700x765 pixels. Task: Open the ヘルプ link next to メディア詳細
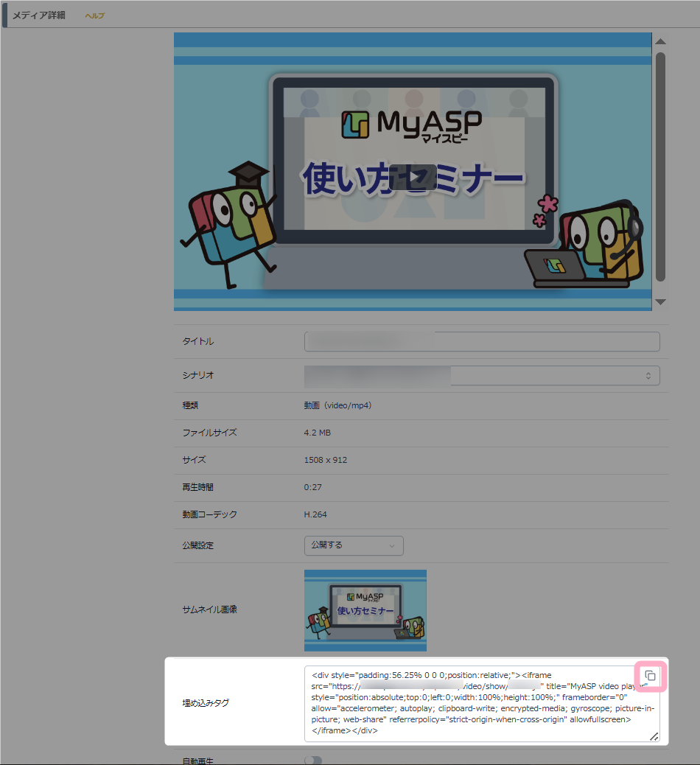click(x=95, y=16)
